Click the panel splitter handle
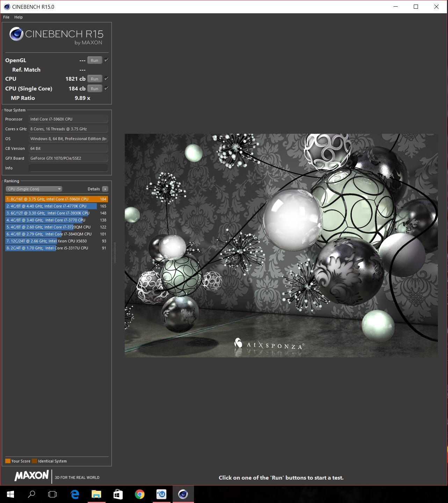The height and width of the screenshot is (503, 448). coord(115,253)
